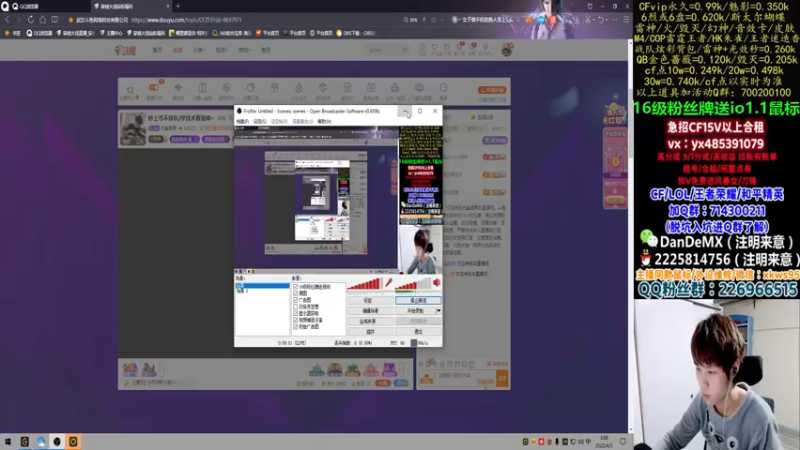
Task: Open the 档案(F) menu in OBS
Action: (x=242, y=121)
